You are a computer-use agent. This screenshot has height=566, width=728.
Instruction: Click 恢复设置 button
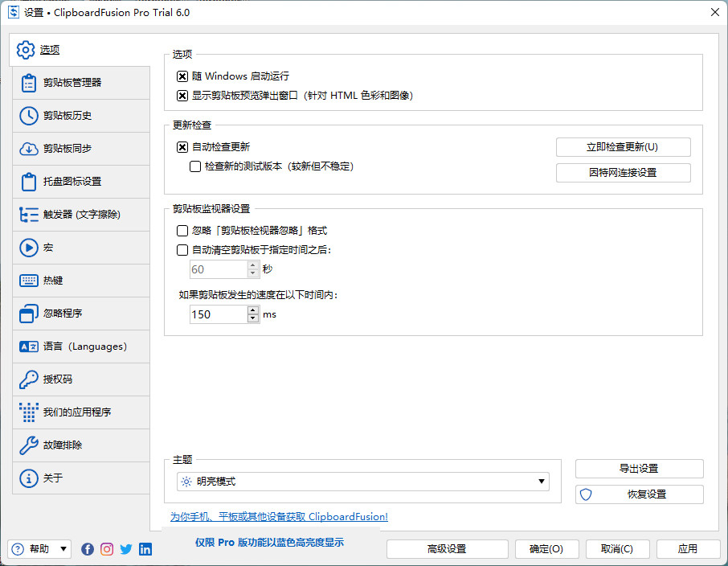click(x=640, y=494)
